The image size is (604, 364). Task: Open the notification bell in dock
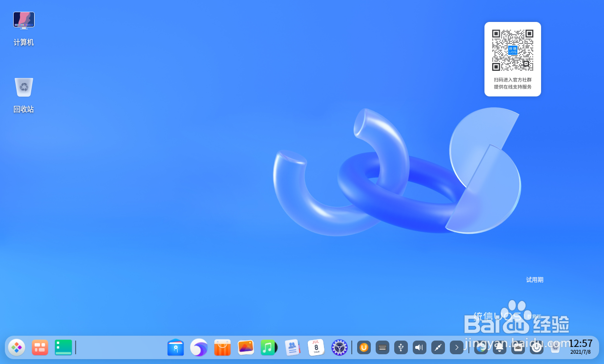tap(500, 347)
